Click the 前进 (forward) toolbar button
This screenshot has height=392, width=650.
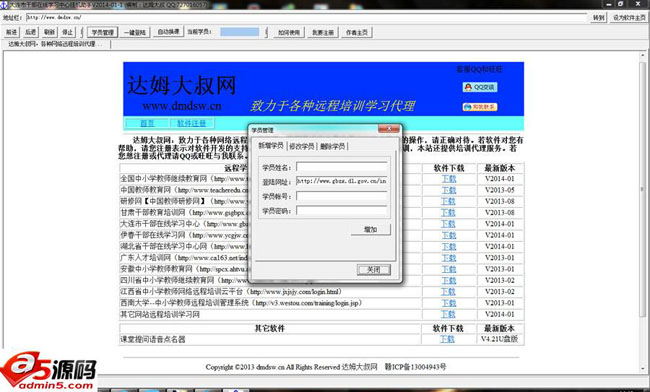tap(12, 32)
